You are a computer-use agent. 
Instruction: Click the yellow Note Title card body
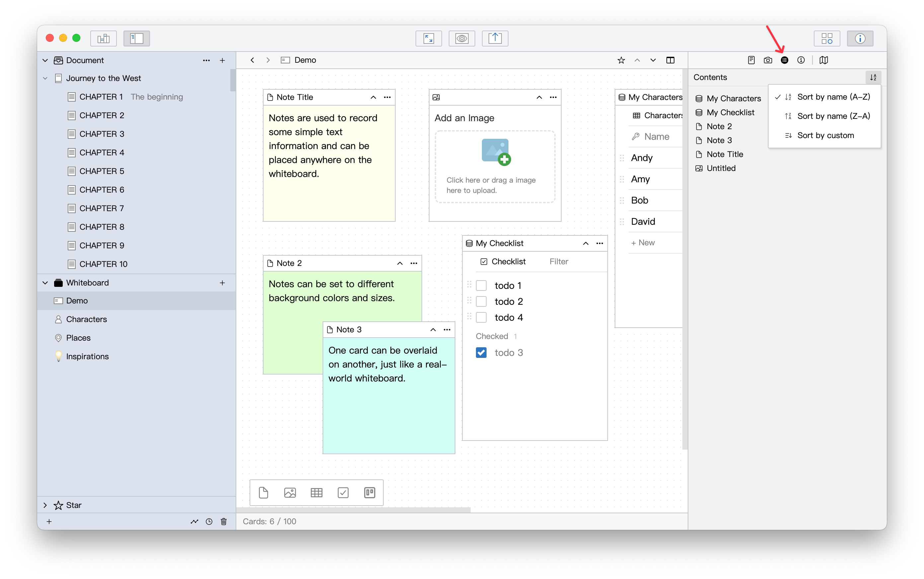coord(329,163)
